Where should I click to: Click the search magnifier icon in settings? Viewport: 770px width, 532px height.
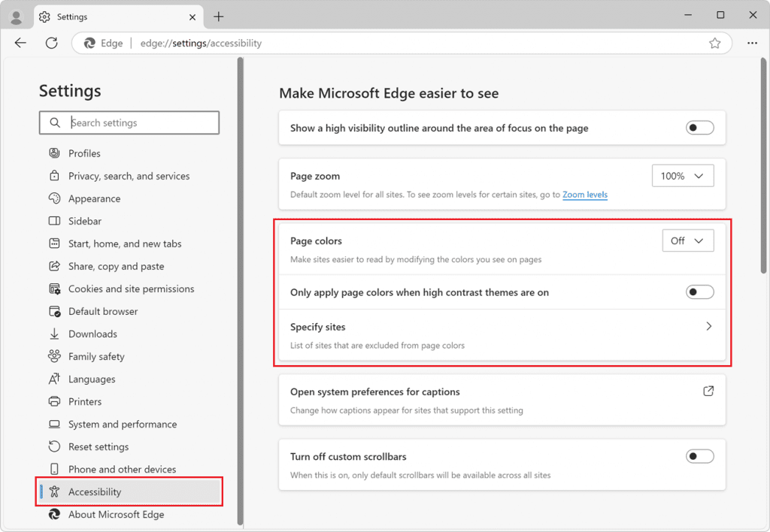(x=55, y=122)
